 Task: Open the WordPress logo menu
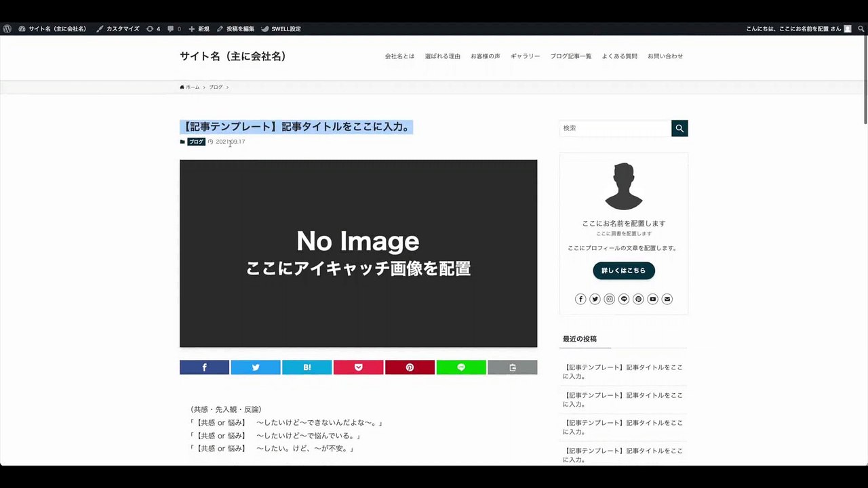click(x=7, y=29)
